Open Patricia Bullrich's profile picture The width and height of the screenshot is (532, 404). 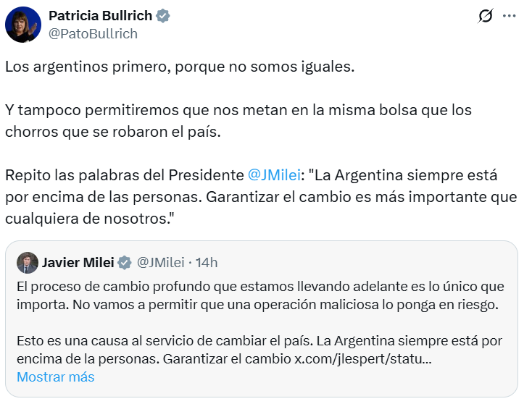click(22, 25)
